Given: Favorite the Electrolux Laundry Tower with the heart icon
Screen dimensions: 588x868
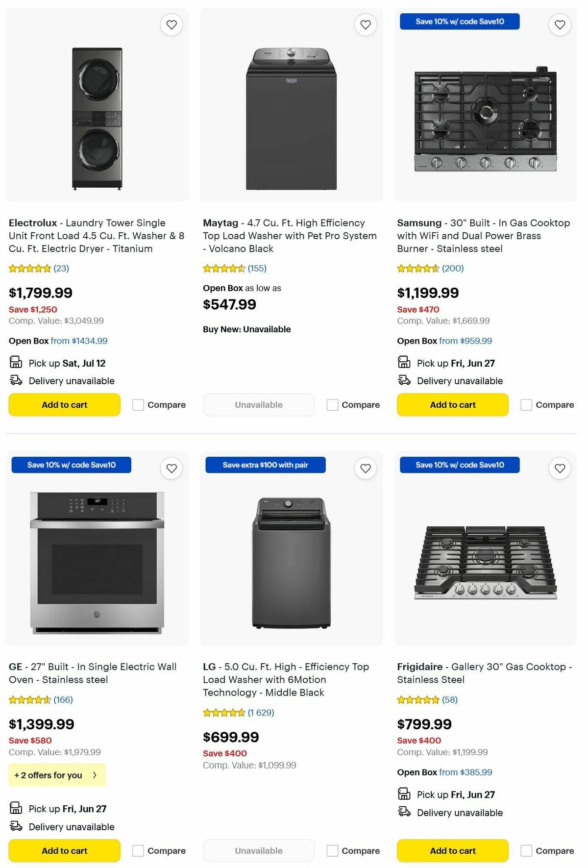Looking at the screenshot, I should tap(171, 25).
